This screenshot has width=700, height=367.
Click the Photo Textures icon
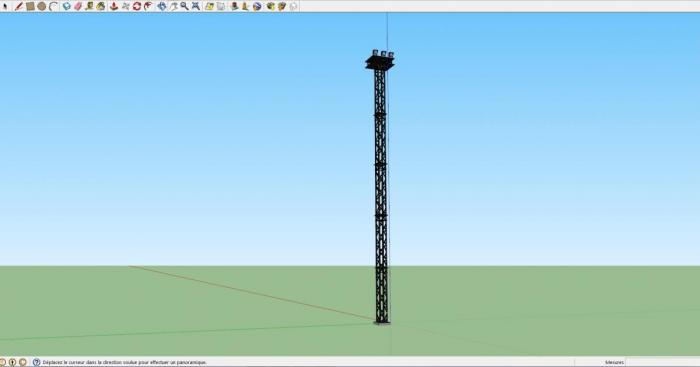[x=246, y=6]
